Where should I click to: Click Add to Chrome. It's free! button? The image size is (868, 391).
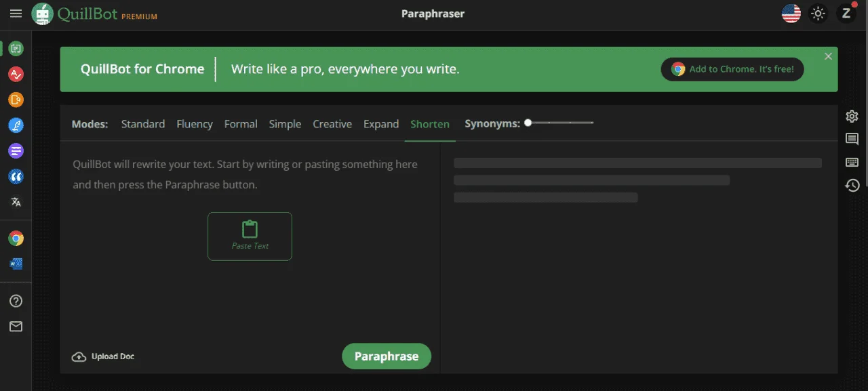(732, 69)
